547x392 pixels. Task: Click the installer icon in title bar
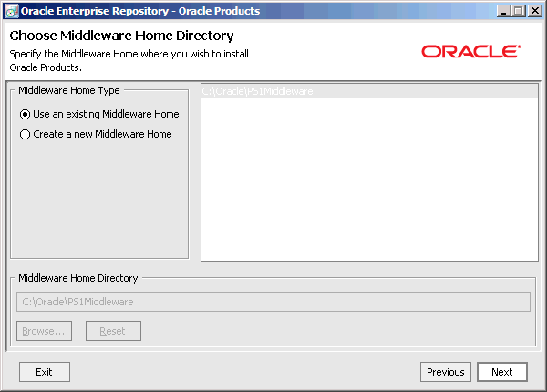coord(12,11)
